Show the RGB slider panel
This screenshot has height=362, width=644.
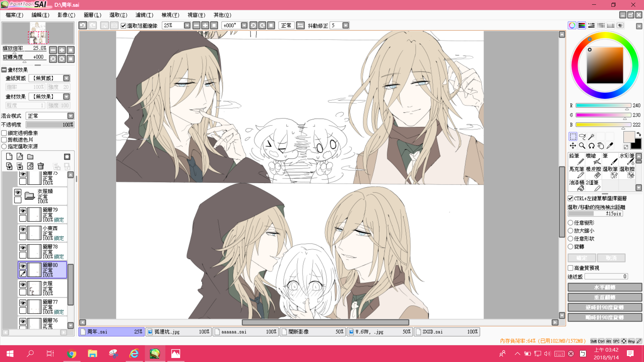(x=582, y=25)
